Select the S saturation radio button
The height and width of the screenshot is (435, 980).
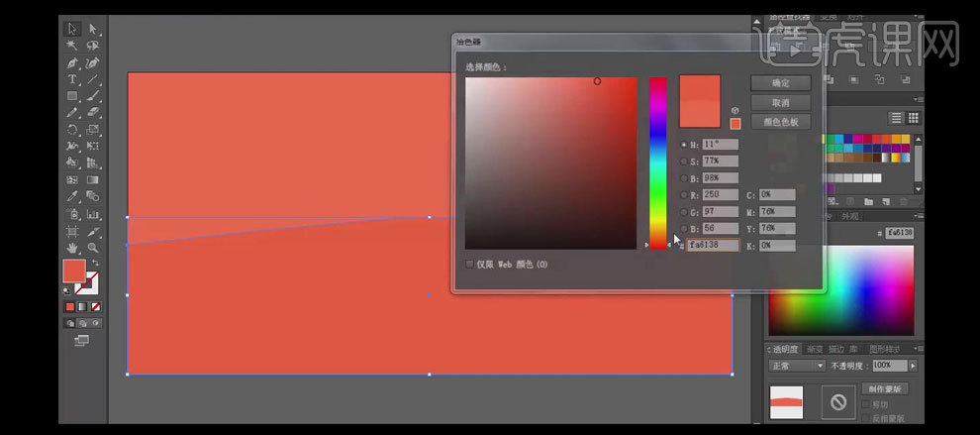click(683, 162)
